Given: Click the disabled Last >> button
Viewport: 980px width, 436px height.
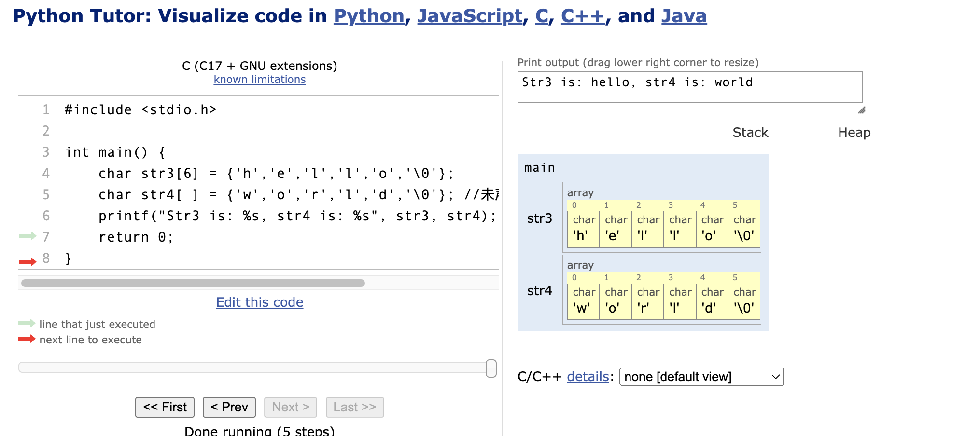Looking at the screenshot, I should tap(355, 407).
